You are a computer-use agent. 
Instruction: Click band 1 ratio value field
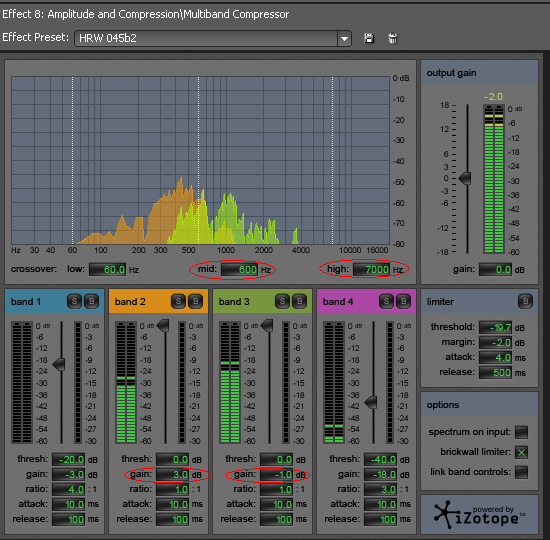(x=68, y=489)
